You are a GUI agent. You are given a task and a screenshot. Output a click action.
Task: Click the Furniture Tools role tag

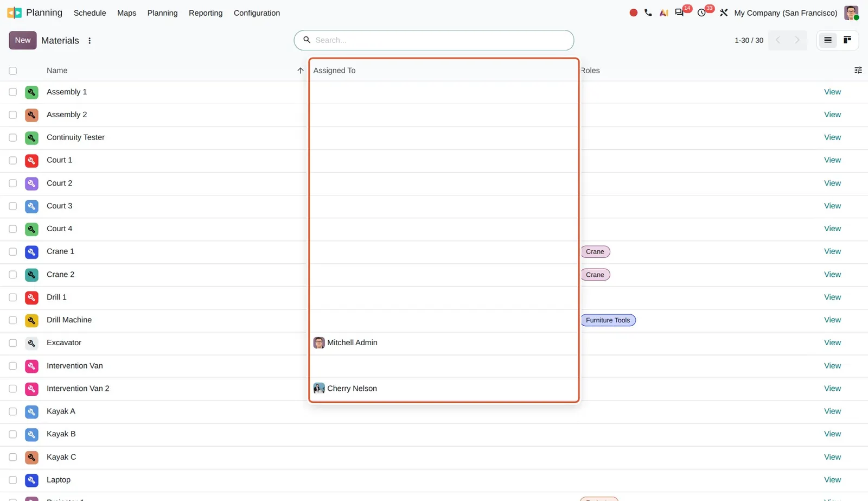(x=608, y=320)
